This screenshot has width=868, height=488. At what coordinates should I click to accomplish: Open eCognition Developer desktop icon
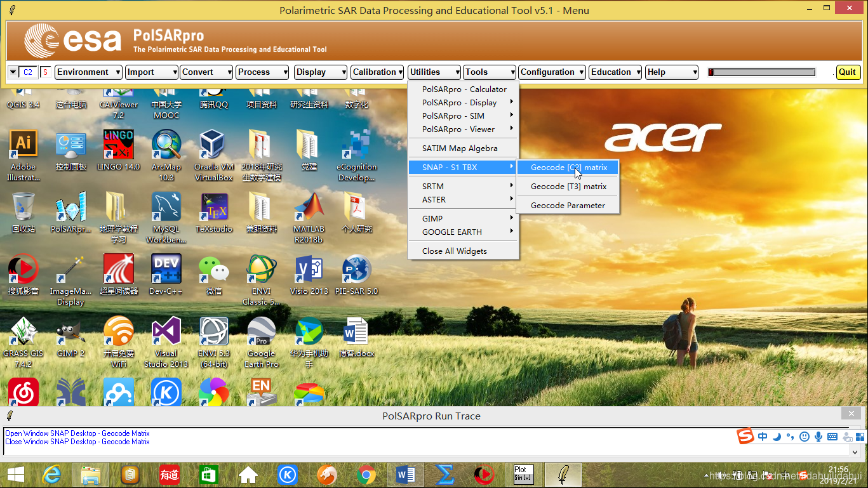[357, 155]
